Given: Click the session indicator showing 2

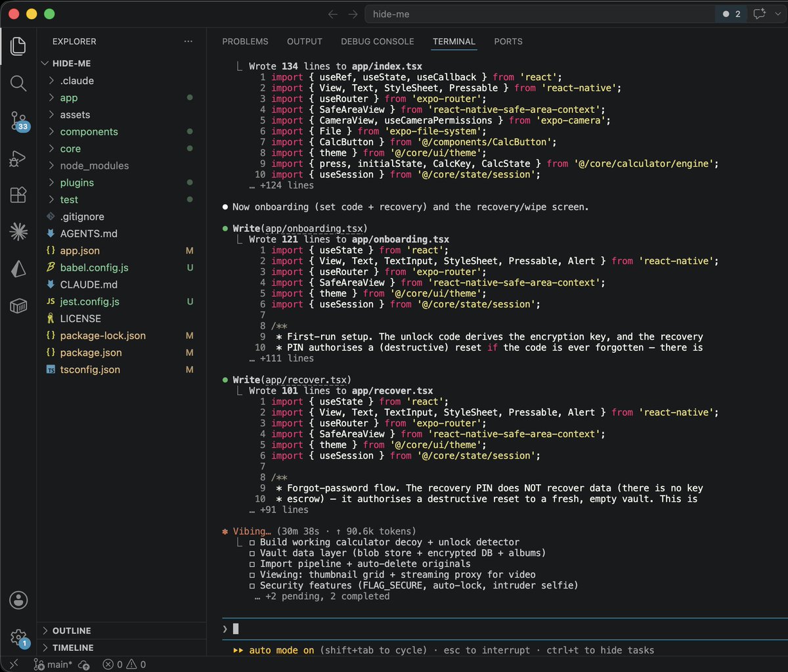Looking at the screenshot, I should [x=731, y=14].
